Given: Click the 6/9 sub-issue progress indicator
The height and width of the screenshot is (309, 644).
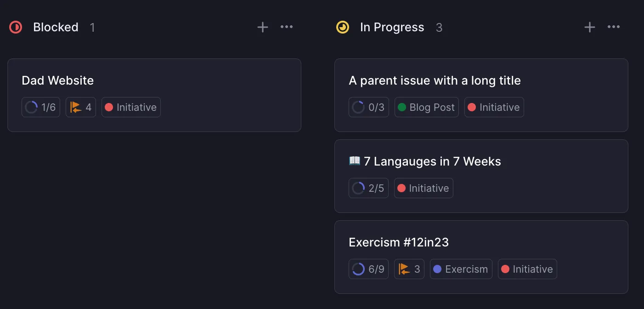Looking at the screenshot, I should click(x=368, y=269).
